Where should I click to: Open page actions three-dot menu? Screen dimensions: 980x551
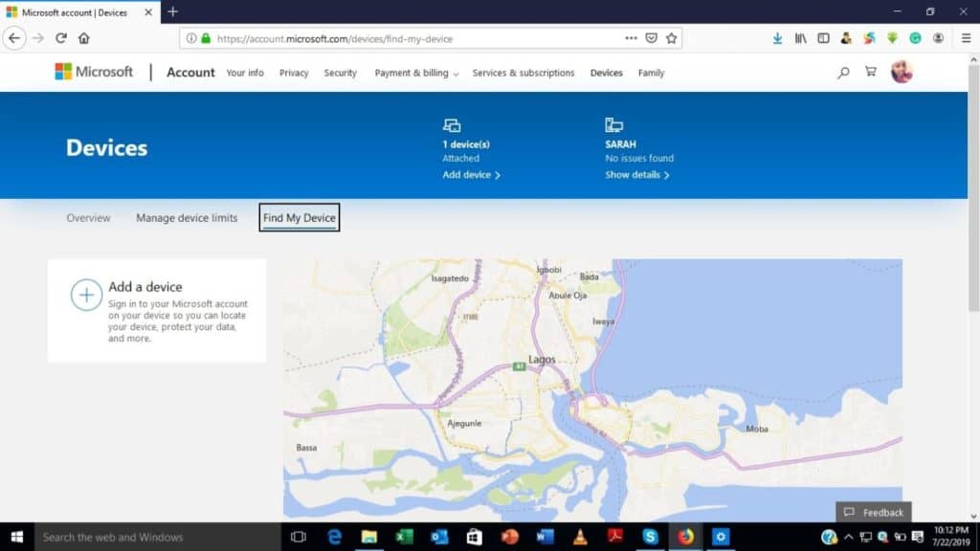click(631, 38)
